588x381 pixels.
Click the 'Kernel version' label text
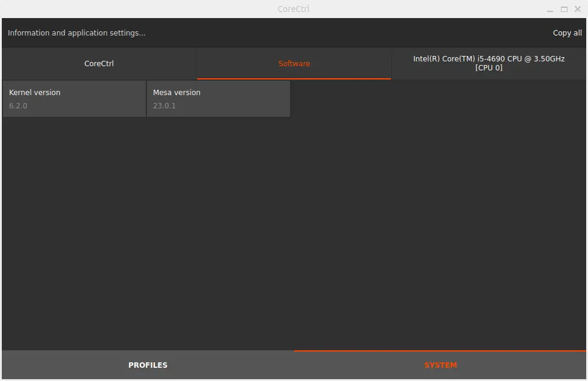pyautogui.click(x=34, y=93)
